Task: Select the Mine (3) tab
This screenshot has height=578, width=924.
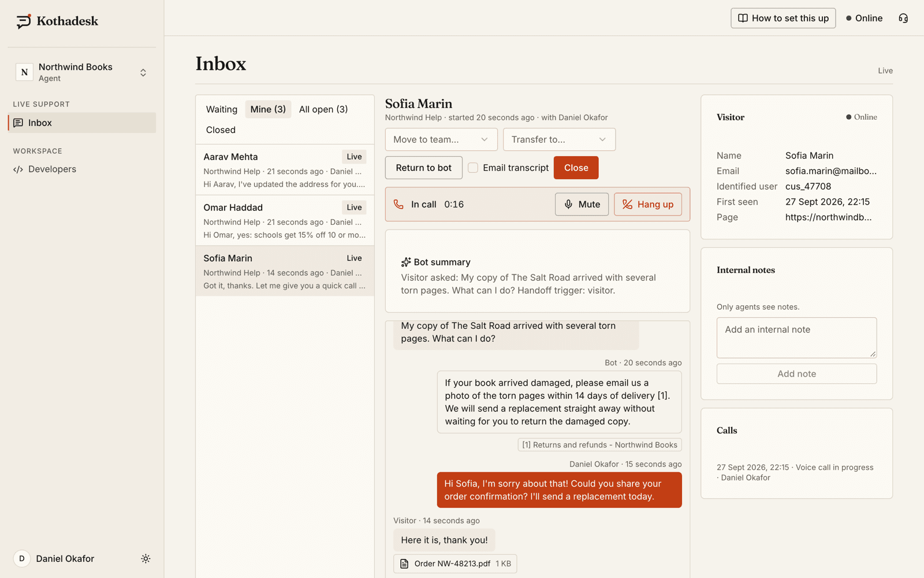Action: (268, 109)
